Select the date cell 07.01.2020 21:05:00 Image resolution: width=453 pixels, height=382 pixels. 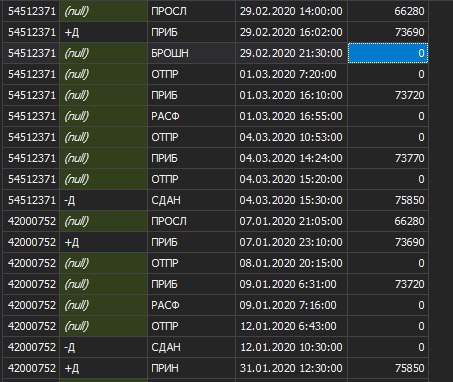coord(291,221)
